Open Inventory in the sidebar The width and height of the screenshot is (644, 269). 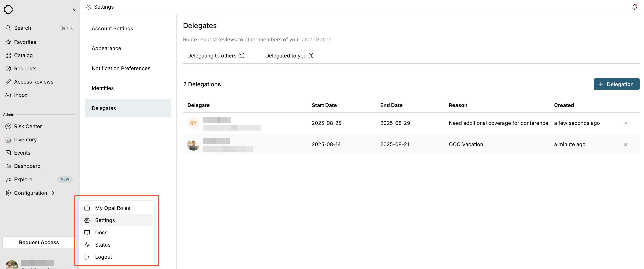click(25, 140)
